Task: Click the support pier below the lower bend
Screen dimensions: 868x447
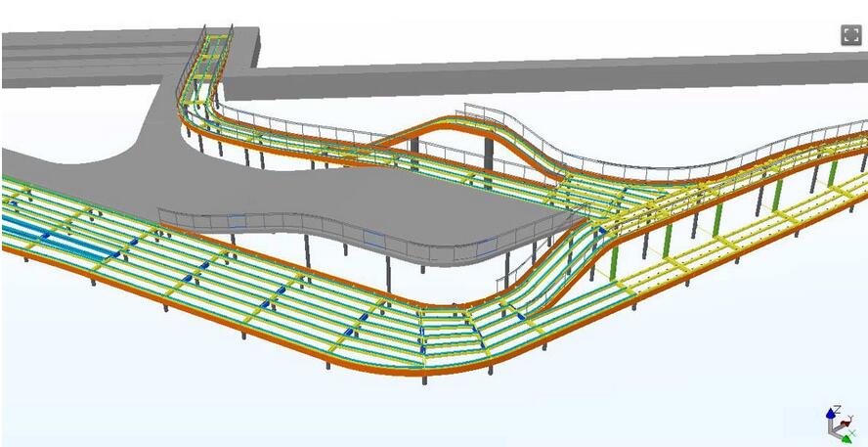Action: click(423, 377)
